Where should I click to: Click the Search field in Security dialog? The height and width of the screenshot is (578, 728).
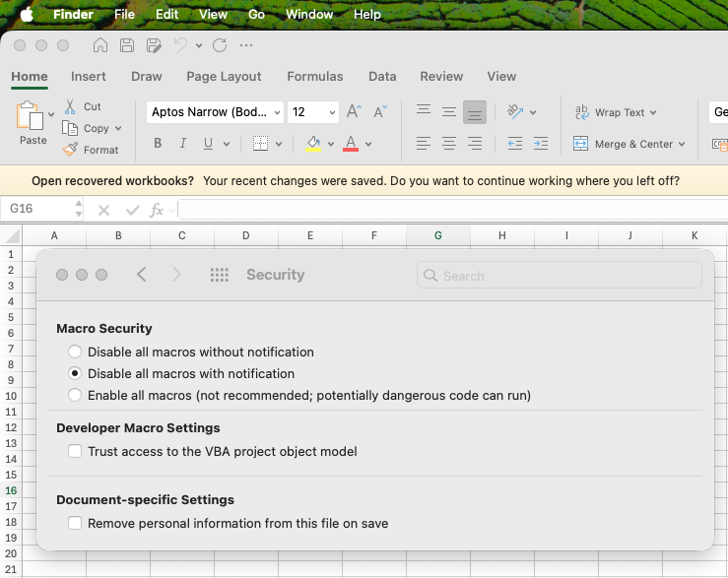(559, 276)
